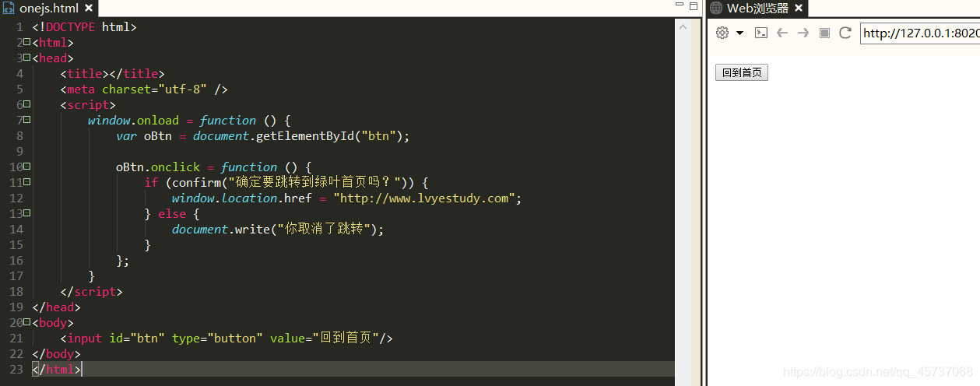Switch to the Web浏览器 tab
The width and height of the screenshot is (980, 386).
pyautogui.click(x=757, y=9)
